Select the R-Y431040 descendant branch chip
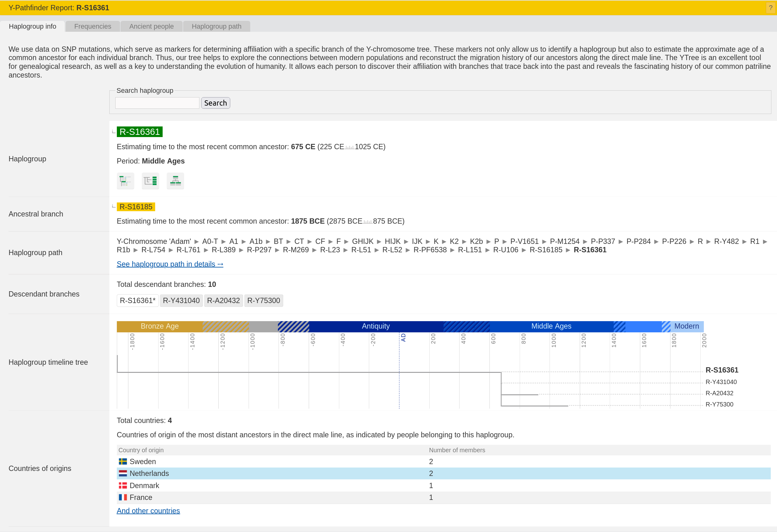The image size is (777, 532). pyautogui.click(x=181, y=301)
